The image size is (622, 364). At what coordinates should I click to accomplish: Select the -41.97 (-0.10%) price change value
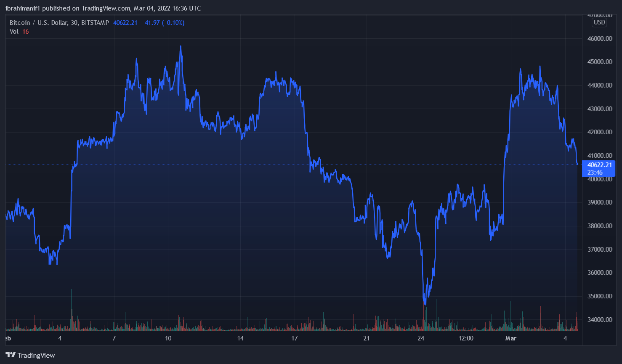[163, 23]
